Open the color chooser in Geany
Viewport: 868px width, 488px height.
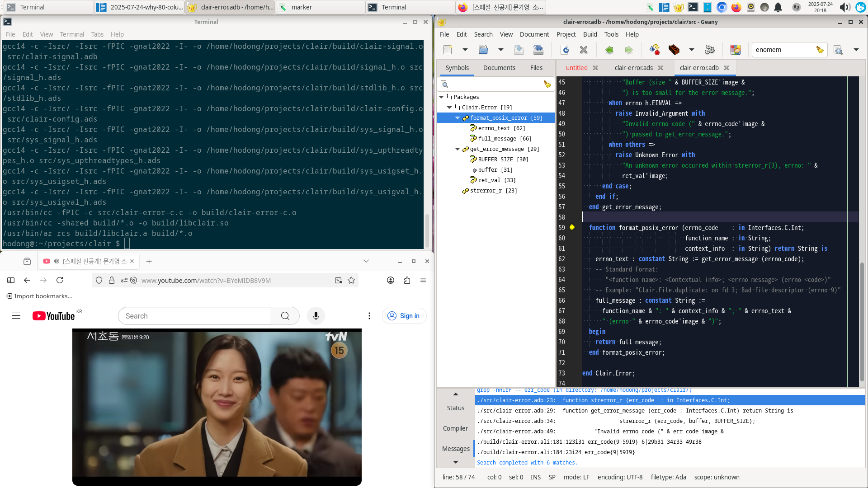tap(736, 50)
